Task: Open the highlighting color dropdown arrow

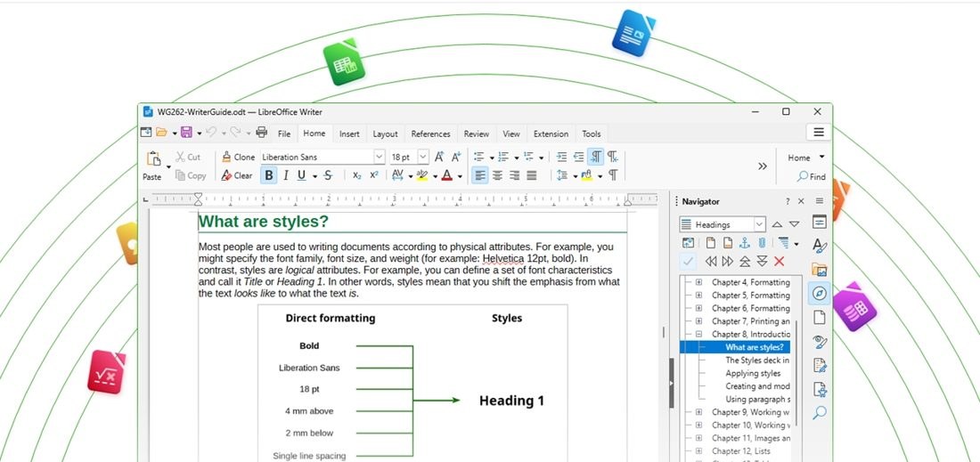Action: pyautogui.click(x=435, y=176)
